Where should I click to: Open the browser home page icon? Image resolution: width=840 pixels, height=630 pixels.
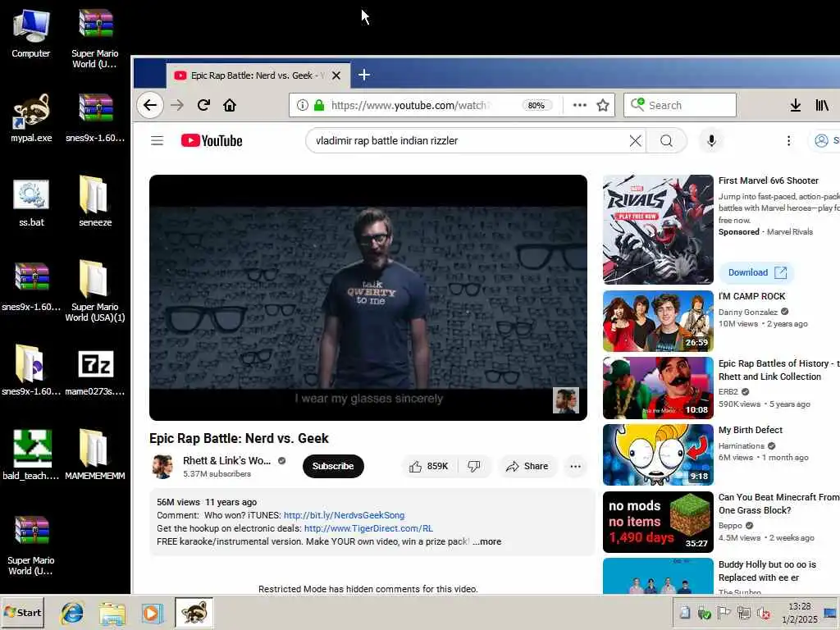pos(230,105)
